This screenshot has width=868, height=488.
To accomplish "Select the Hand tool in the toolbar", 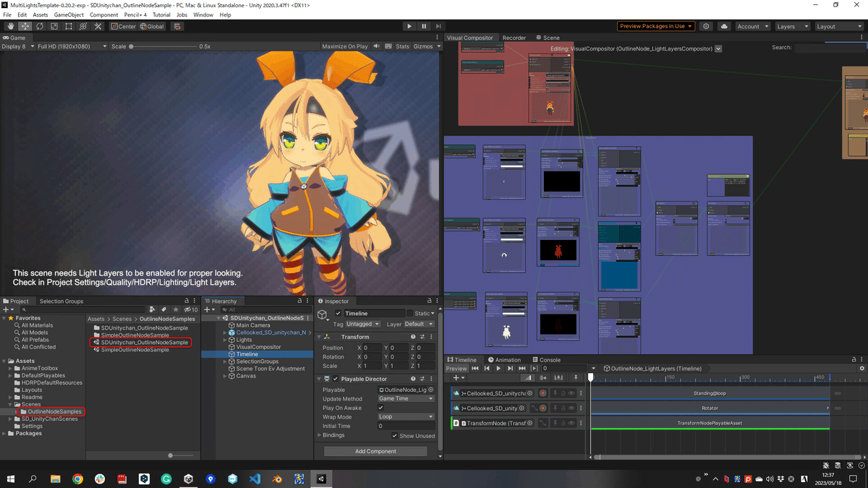I will 11,26.
